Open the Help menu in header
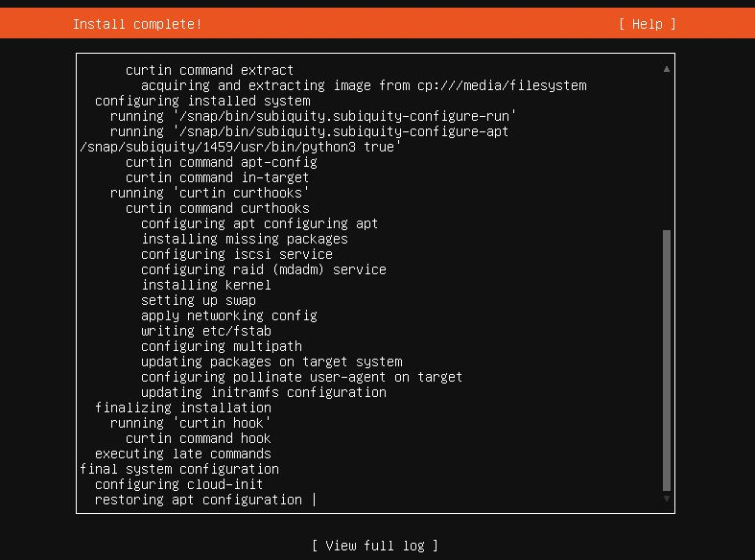755x560 pixels. (x=648, y=24)
